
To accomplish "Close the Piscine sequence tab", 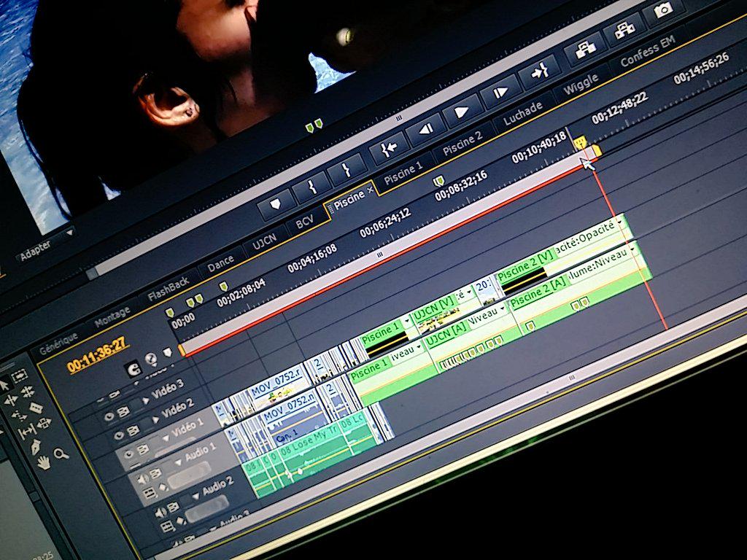I will [x=370, y=190].
